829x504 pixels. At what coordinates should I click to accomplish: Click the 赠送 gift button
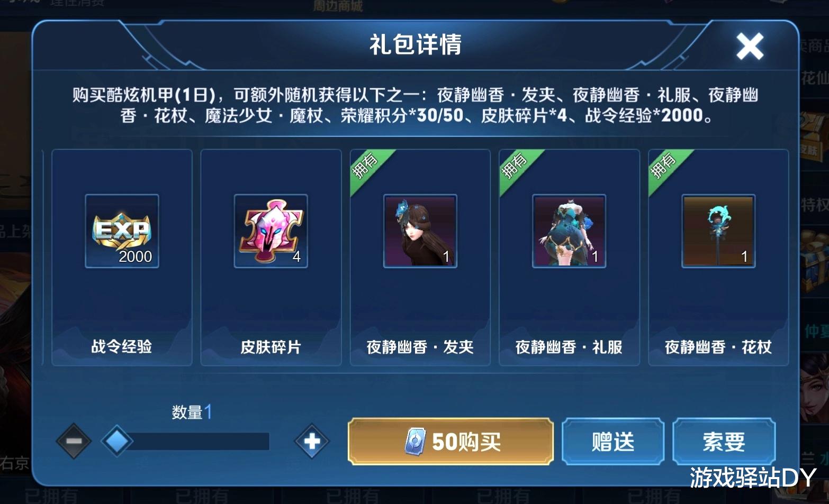[x=613, y=442]
